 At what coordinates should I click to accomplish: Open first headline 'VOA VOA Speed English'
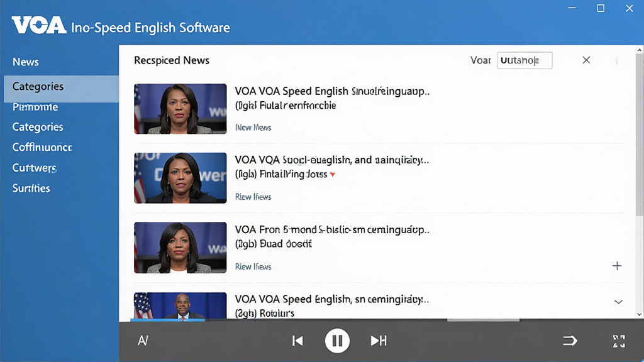pyautogui.click(x=332, y=91)
